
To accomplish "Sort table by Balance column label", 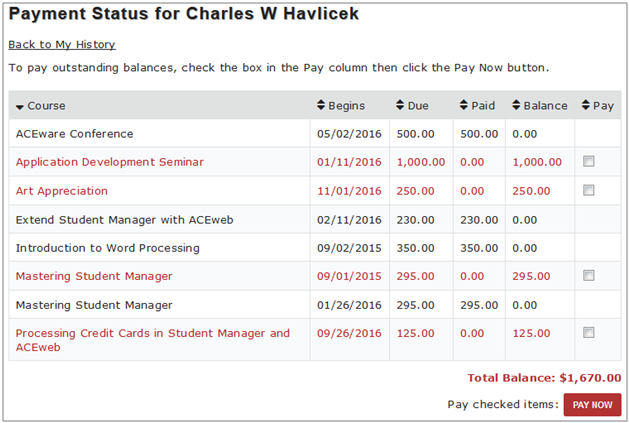I will (546, 106).
